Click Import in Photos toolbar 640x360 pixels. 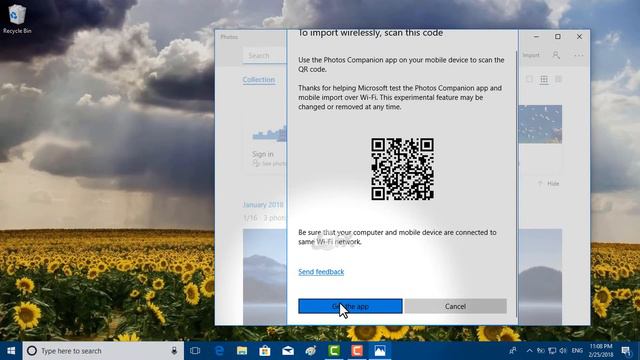[531, 55]
